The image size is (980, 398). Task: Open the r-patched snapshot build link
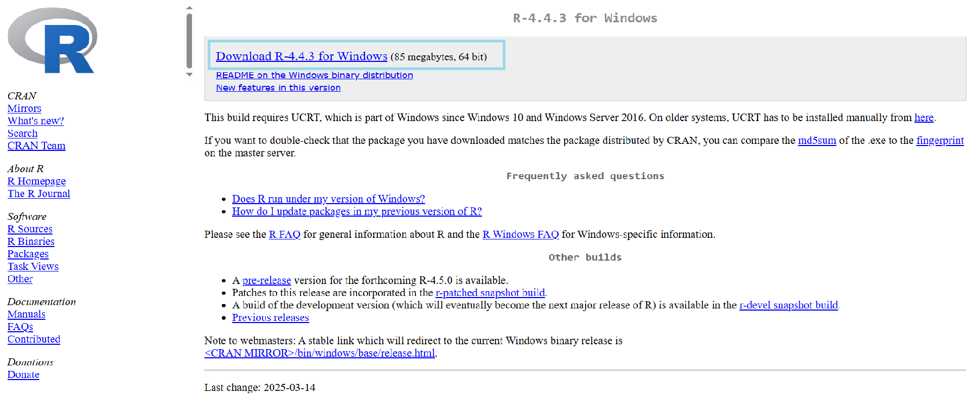click(x=490, y=293)
